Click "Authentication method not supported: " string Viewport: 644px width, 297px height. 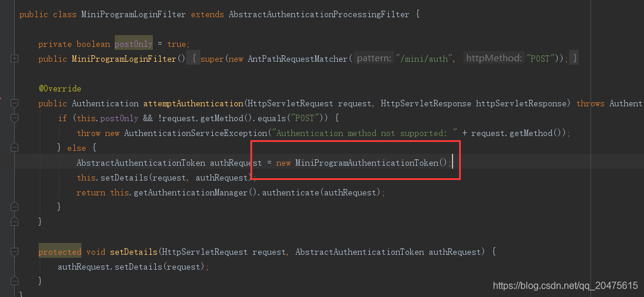(x=364, y=133)
